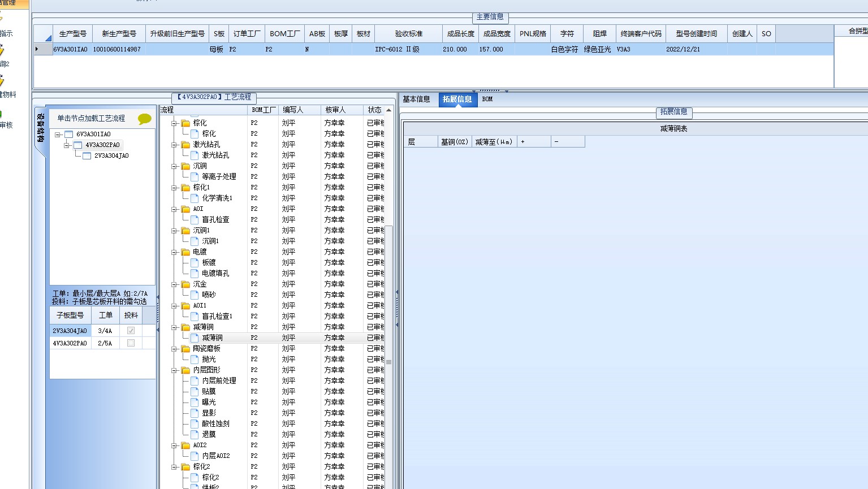
Task: Click the document icon beside 抛光
Action: 195,360
